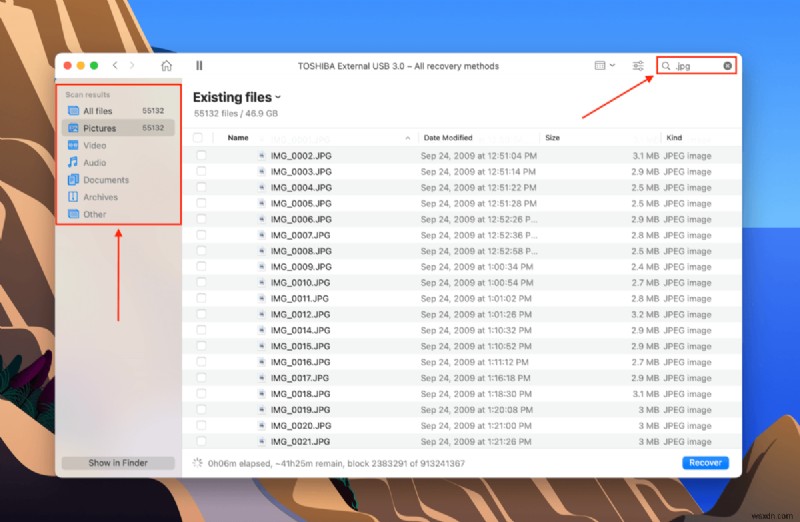Click the date Sep 24, 2009 at 1:00:34 PM
Image resolution: width=800 pixels, height=522 pixels.
(477, 266)
